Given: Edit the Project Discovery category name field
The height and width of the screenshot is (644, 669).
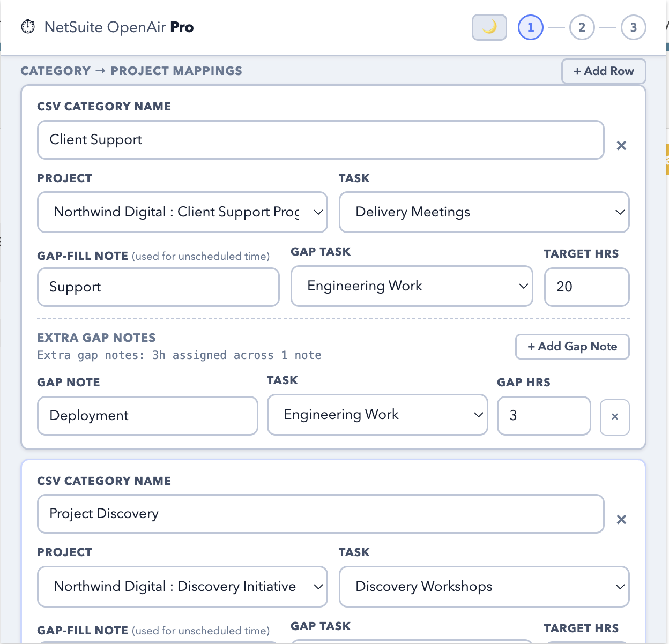Looking at the screenshot, I should click(321, 514).
